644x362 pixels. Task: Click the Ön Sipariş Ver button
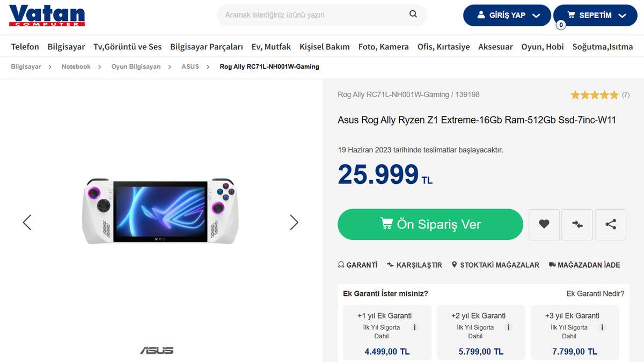[429, 224]
